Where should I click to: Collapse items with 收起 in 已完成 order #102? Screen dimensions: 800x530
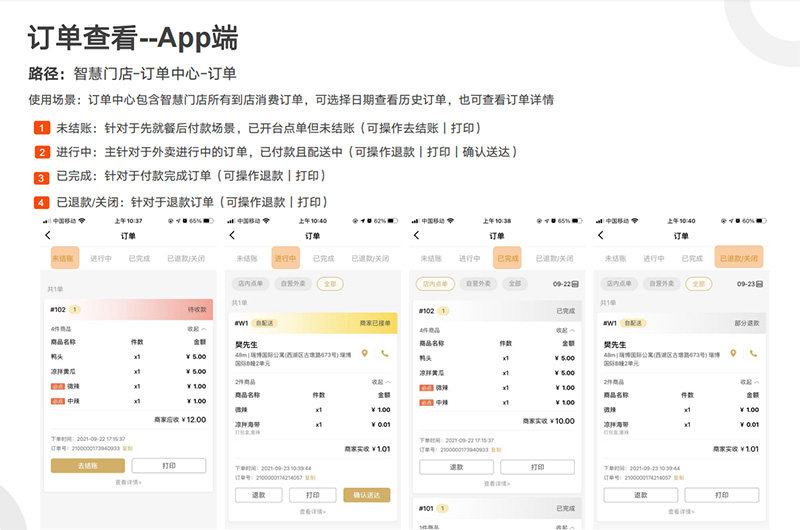click(565, 331)
